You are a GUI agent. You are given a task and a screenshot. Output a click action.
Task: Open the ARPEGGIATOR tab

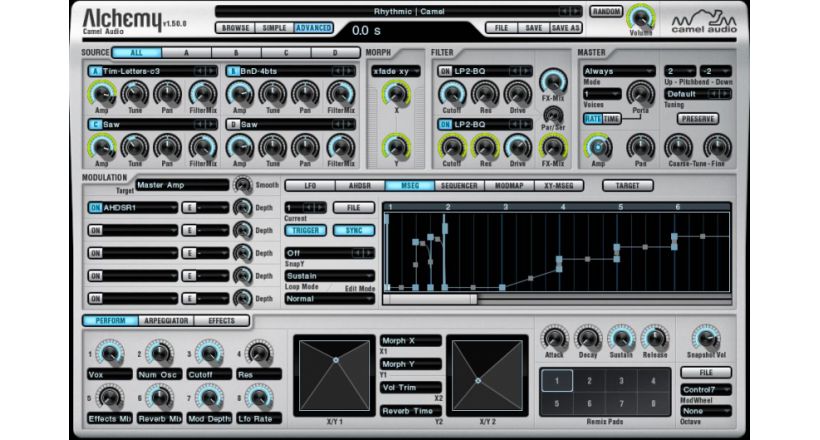click(x=166, y=321)
